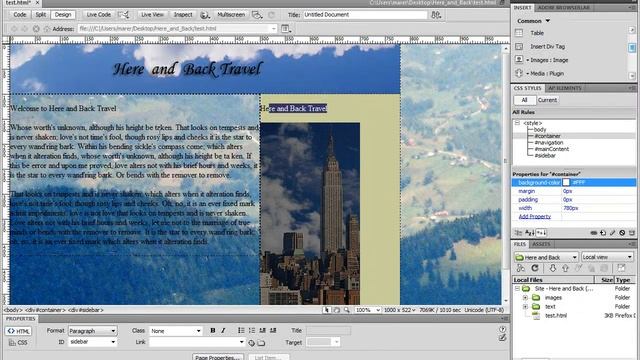
Task: Switch to the Adobe BrowserLab tab
Action: pos(563,8)
